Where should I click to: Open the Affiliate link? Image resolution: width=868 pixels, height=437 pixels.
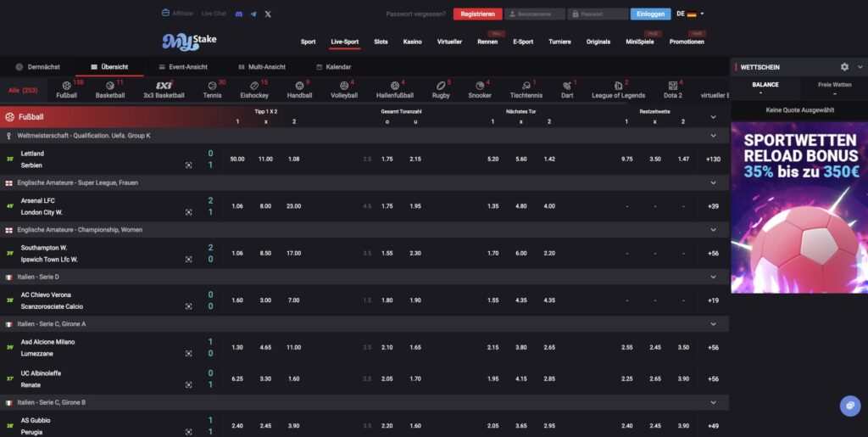177,14
